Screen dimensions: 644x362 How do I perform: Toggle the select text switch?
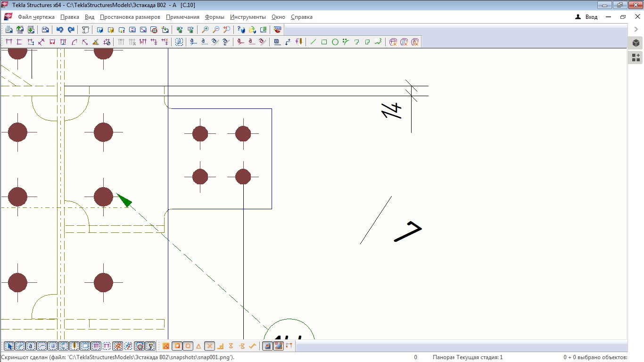click(x=31, y=346)
